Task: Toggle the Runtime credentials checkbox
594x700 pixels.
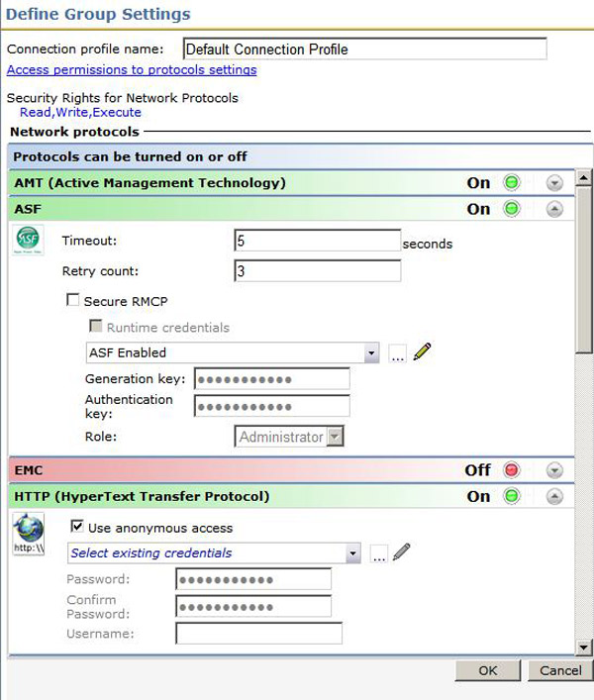Action: pos(95,327)
